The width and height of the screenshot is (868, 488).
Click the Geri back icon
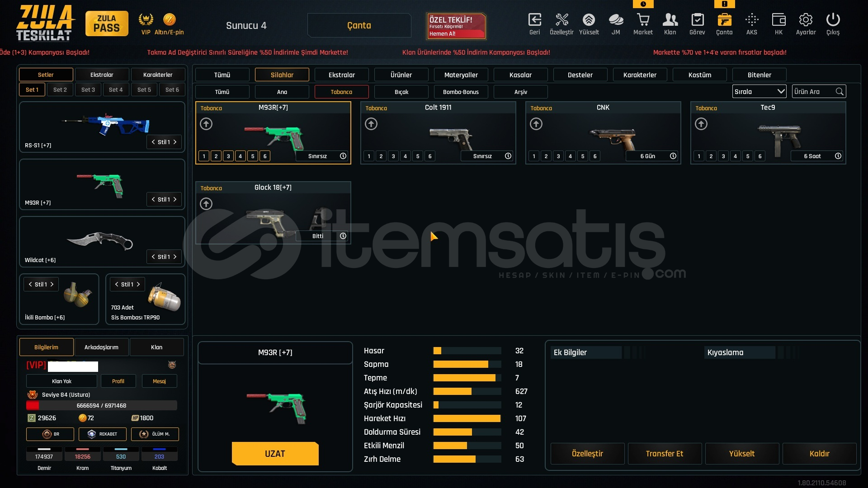[534, 20]
